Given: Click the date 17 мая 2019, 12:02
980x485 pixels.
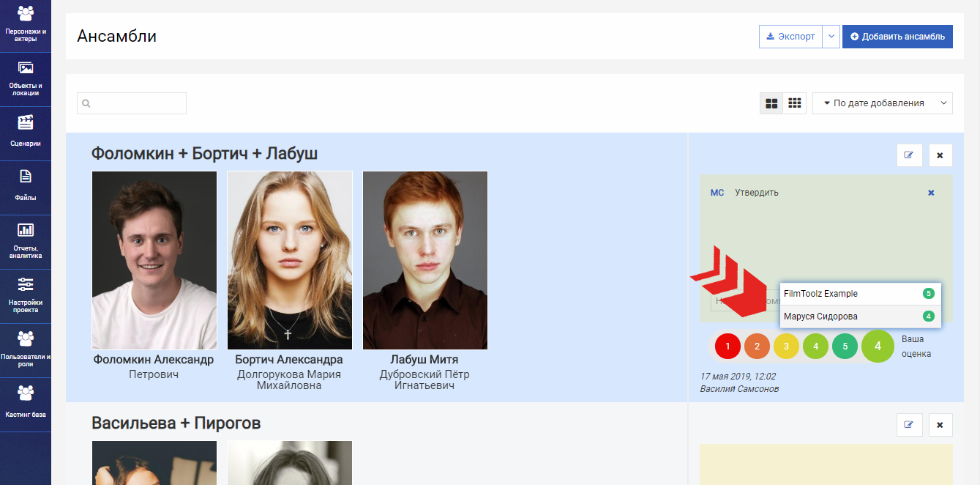Looking at the screenshot, I should point(738,377).
